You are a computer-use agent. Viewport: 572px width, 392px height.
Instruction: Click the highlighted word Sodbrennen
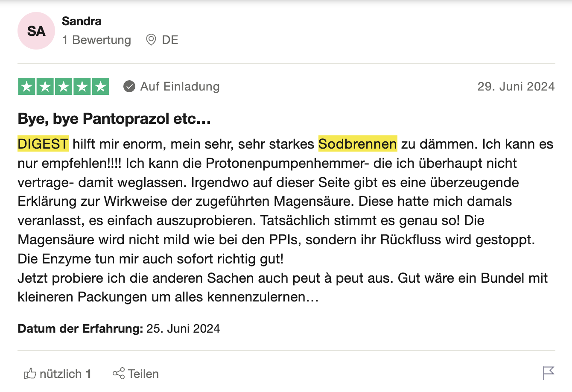point(357,144)
